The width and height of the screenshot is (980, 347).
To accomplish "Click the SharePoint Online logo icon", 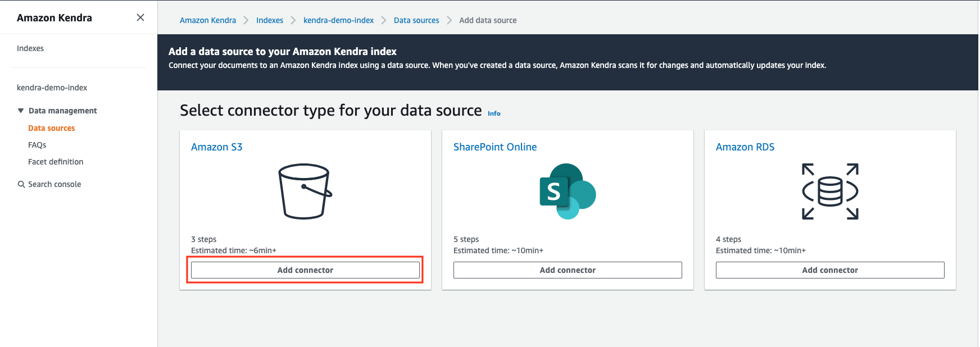I will [568, 191].
